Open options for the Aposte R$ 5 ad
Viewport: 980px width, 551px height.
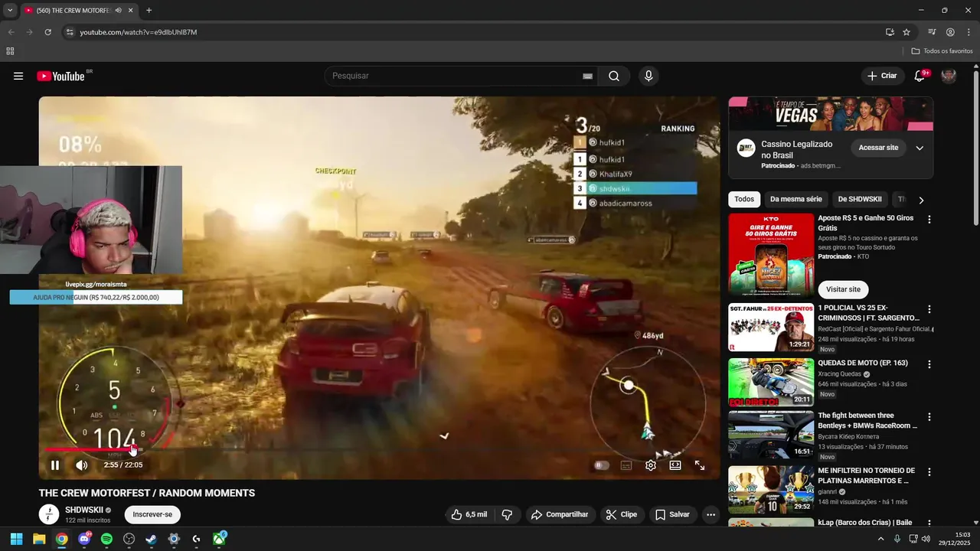929,220
